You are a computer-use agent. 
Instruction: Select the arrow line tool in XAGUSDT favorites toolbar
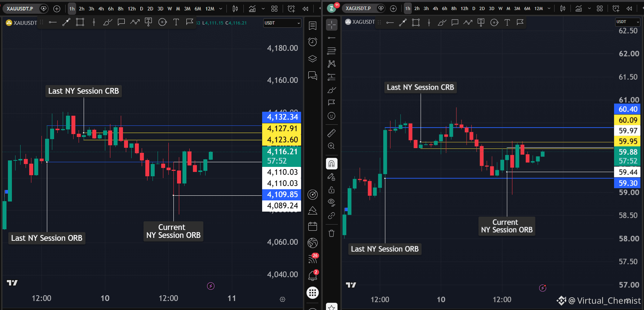(403, 22)
